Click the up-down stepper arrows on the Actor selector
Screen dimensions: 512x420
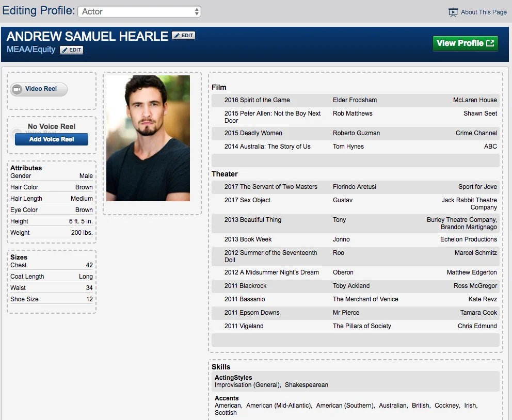pyautogui.click(x=197, y=11)
